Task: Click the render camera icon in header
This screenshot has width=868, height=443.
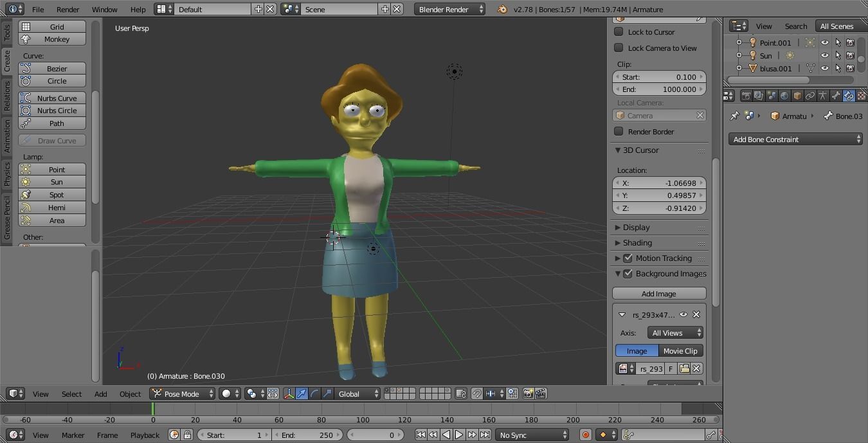Action: (530, 393)
